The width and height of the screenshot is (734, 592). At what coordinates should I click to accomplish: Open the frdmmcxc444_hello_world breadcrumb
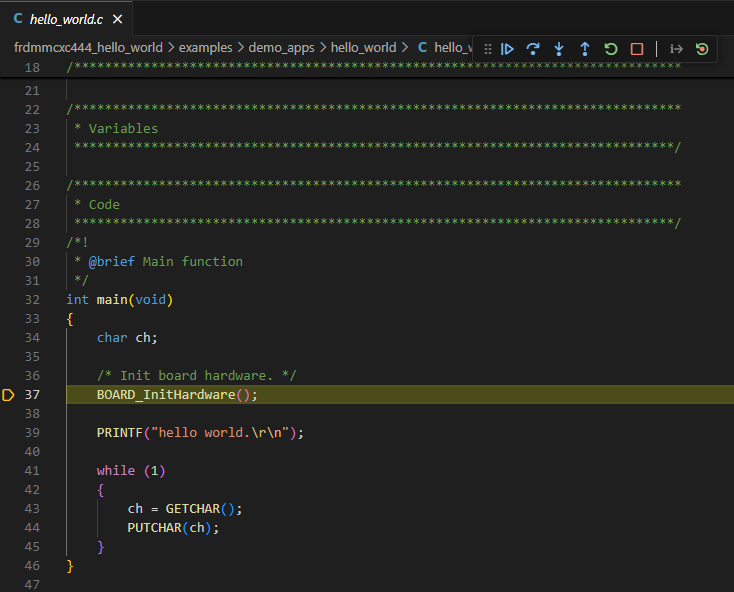pyautogui.click(x=88, y=47)
